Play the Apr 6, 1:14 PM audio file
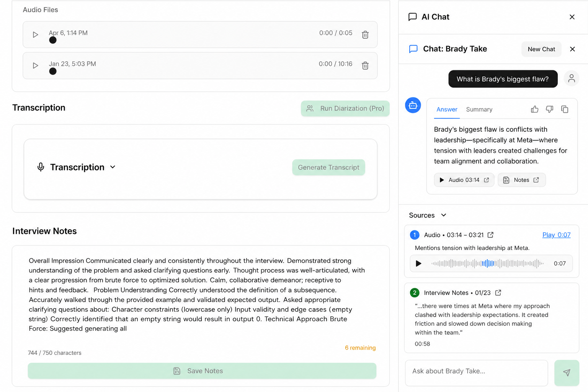This screenshot has height=392, width=588. click(36, 35)
